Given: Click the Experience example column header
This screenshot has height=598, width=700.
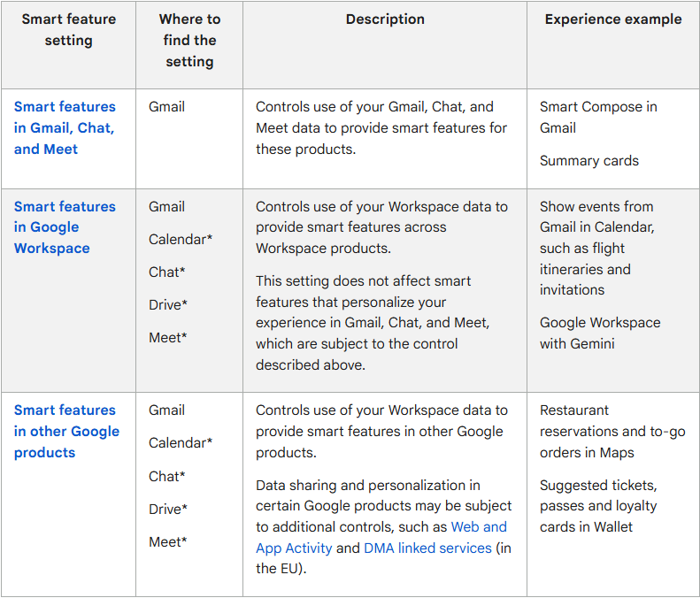Looking at the screenshot, I should click(613, 19).
